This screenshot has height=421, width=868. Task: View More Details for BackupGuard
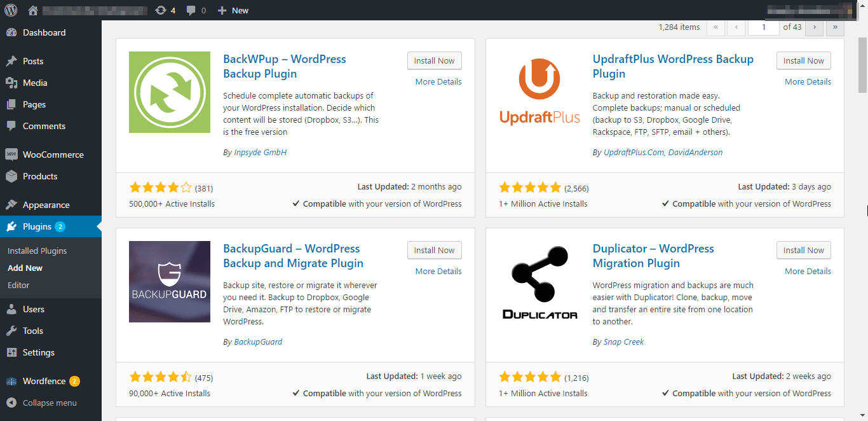(438, 271)
